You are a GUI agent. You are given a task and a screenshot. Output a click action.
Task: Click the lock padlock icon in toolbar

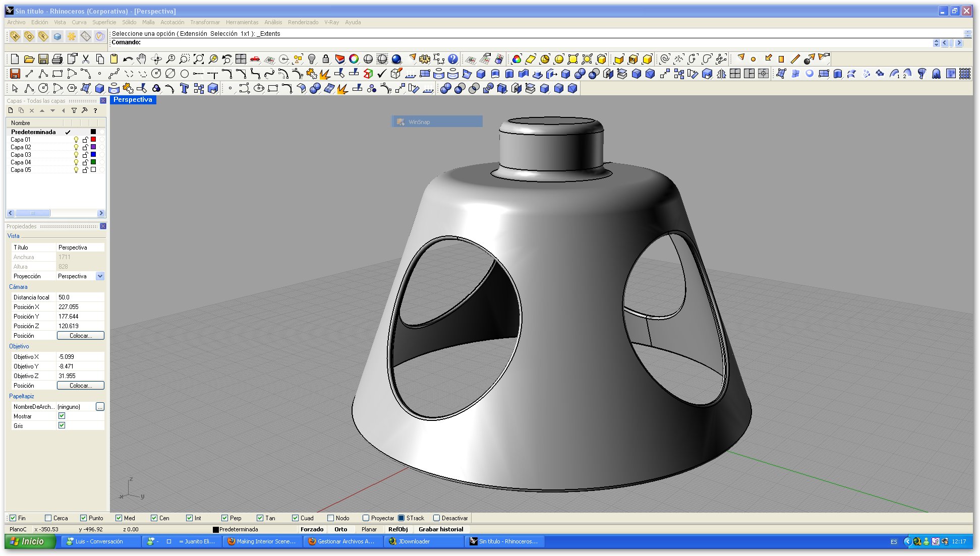326,59
